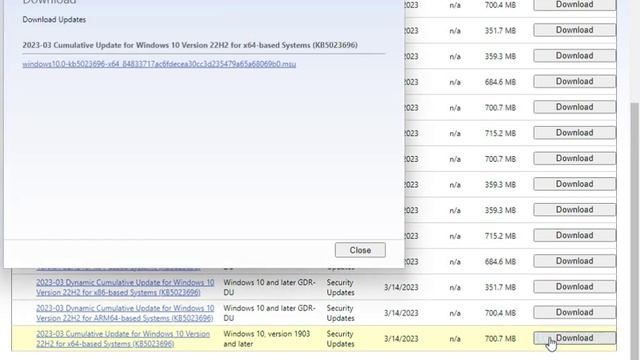Click the n/a cell in the x86-based row
The image size is (640, 360).
[455, 287]
